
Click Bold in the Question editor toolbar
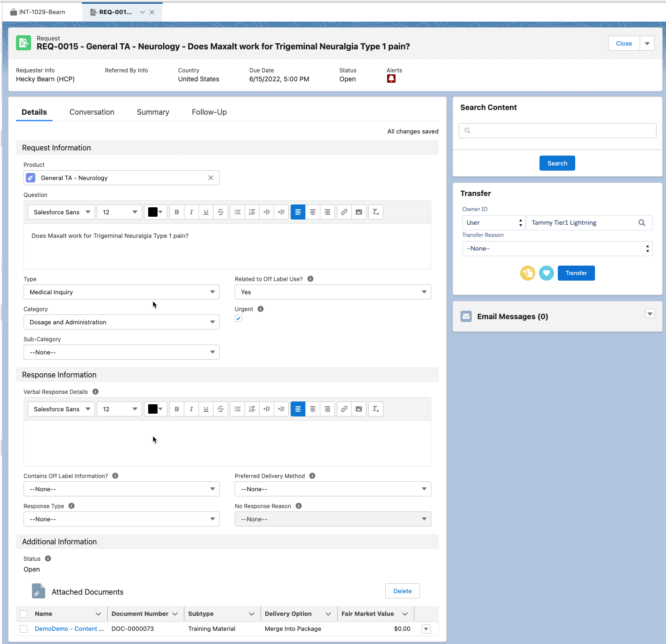(x=177, y=212)
